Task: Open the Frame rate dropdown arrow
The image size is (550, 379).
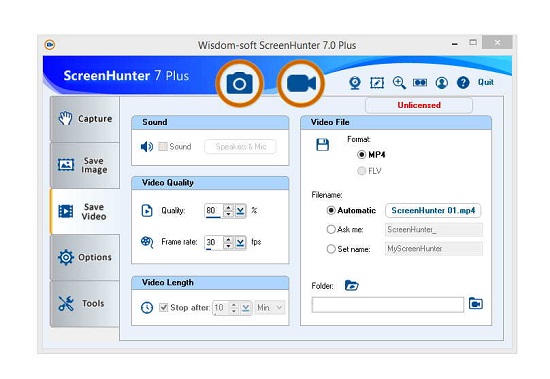Action: click(x=240, y=242)
